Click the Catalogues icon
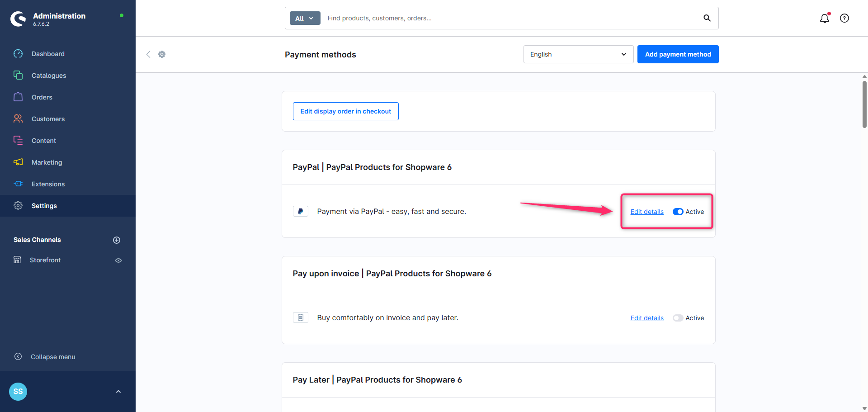The width and height of the screenshot is (868, 412). (x=18, y=75)
